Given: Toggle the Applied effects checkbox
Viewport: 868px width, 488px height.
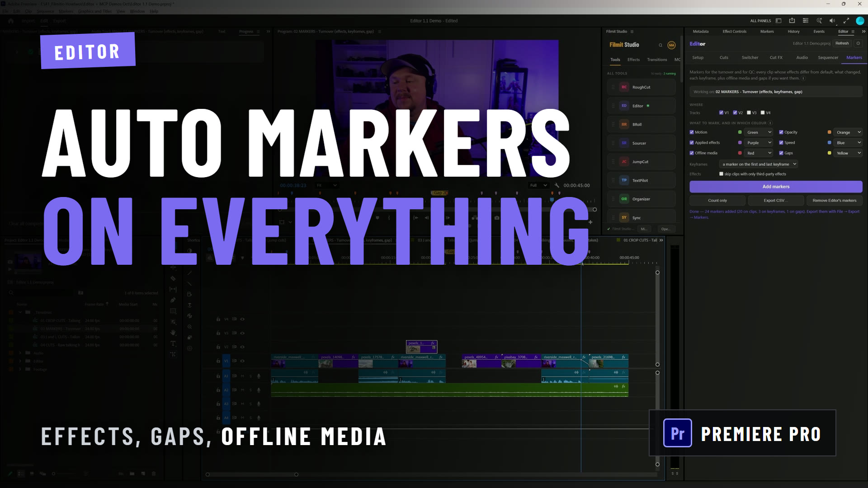Looking at the screenshot, I should tap(692, 143).
